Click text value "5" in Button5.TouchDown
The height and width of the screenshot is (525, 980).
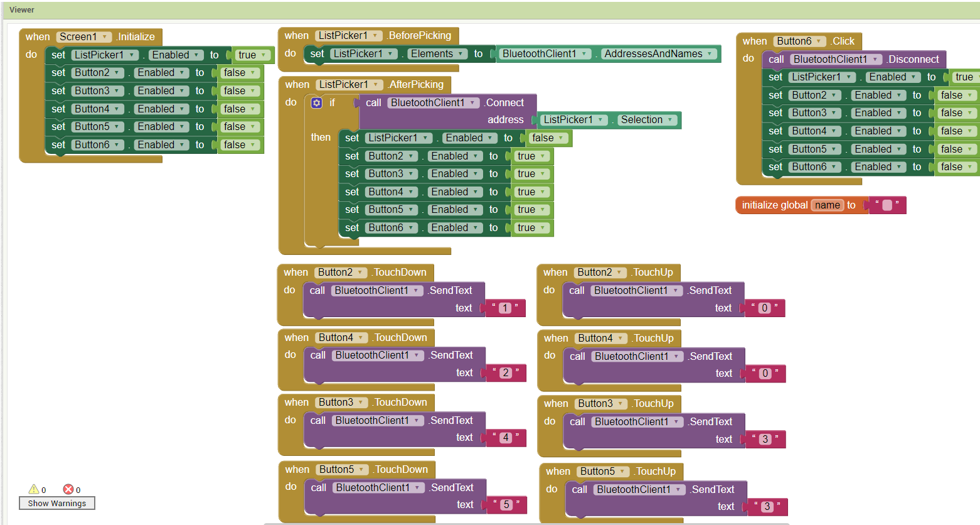tap(506, 504)
